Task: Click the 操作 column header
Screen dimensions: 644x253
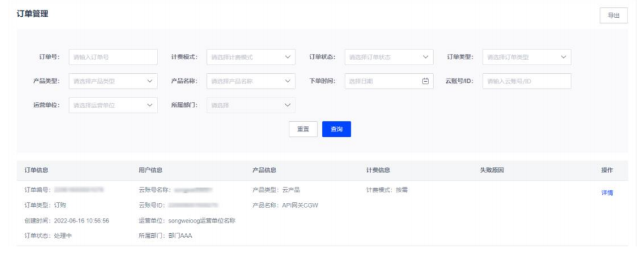Action: (607, 170)
